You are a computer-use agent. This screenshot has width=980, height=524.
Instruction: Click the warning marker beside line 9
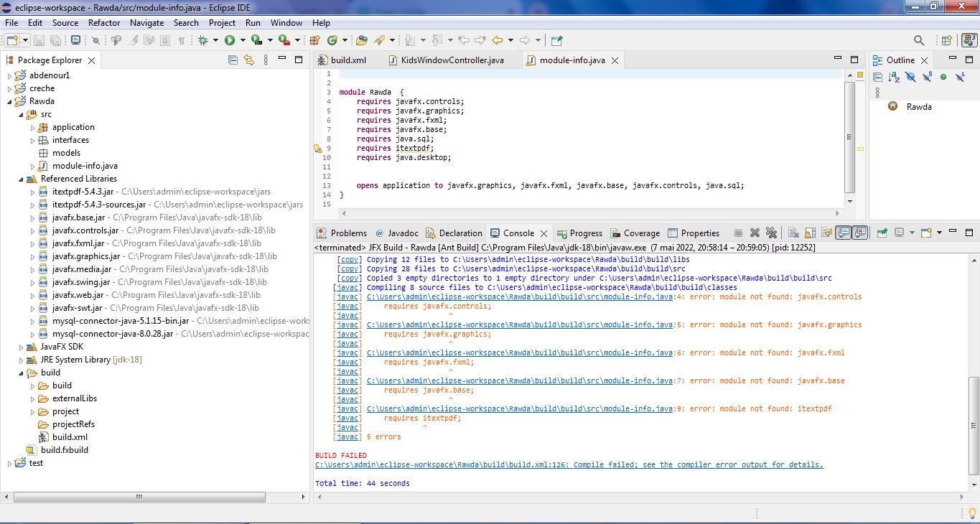click(x=318, y=148)
